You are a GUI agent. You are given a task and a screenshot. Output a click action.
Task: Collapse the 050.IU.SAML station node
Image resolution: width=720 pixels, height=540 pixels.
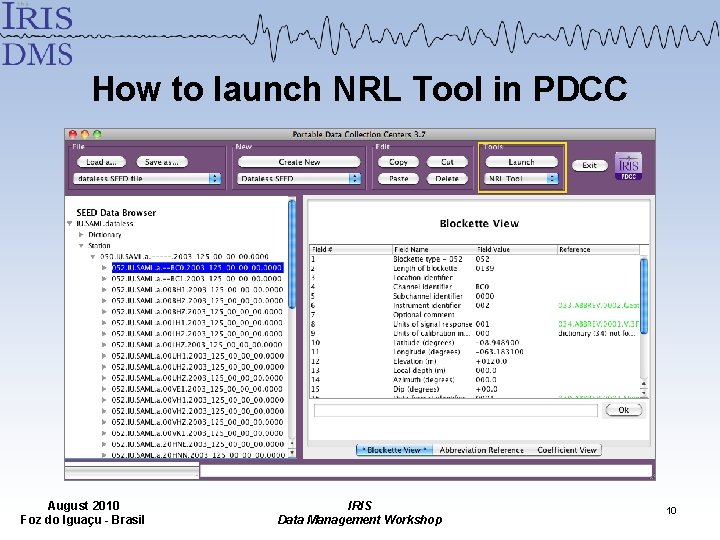93,257
